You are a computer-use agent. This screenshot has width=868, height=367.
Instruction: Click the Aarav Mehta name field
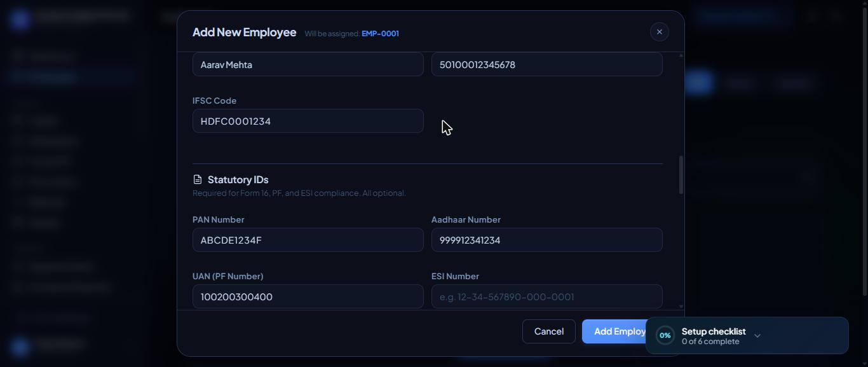click(x=308, y=64)
